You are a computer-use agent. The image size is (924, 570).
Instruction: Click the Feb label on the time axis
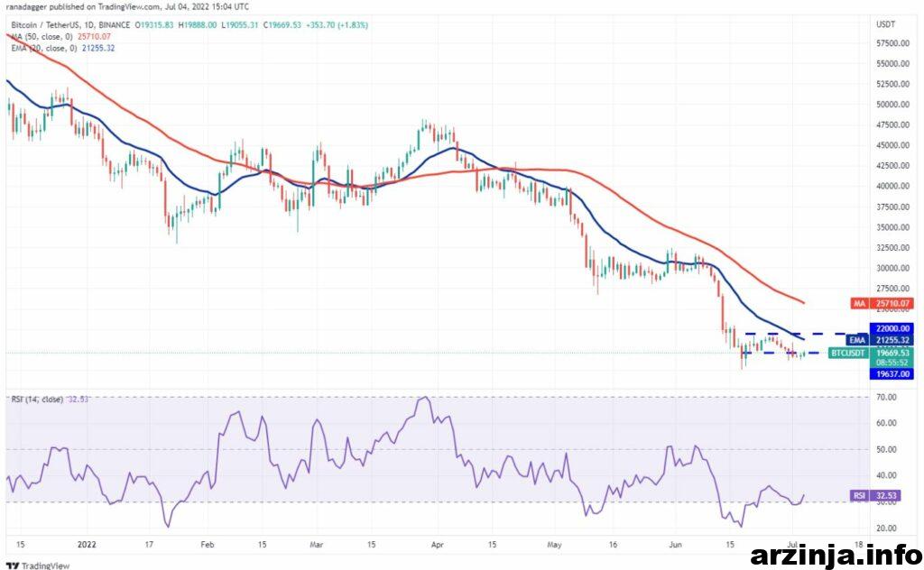click(207, 545)
